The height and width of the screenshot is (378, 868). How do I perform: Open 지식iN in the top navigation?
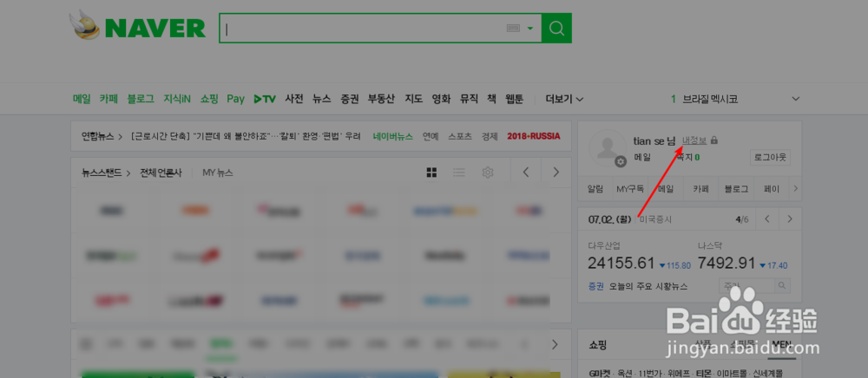point(177,99)
